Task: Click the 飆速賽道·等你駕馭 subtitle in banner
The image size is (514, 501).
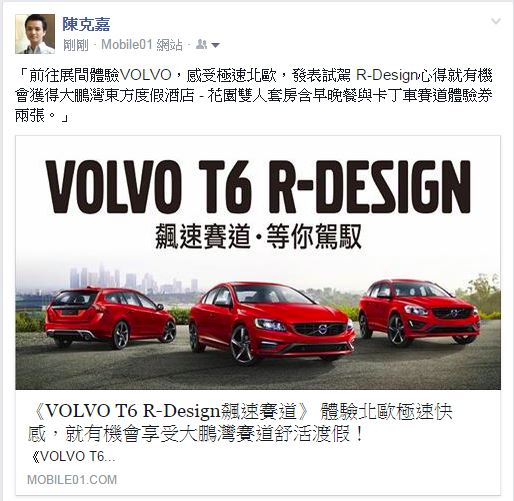Action: point(258,236)
